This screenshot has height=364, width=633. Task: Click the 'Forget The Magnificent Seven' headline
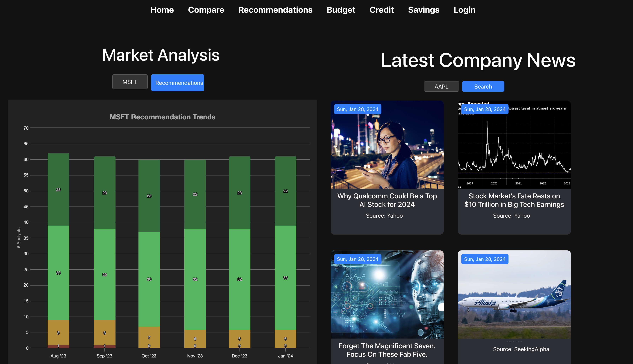pyautogui.click(x=387, y=350)
